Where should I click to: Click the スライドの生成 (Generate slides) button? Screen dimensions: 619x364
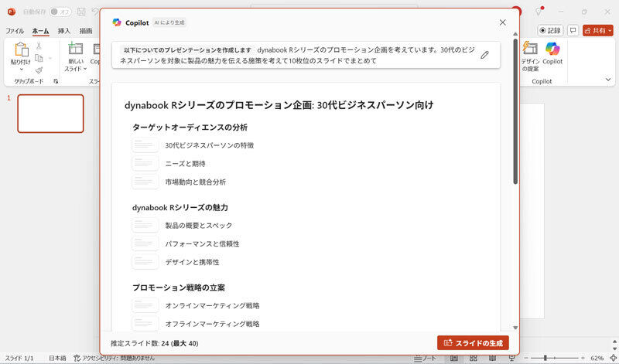(473, 342)
